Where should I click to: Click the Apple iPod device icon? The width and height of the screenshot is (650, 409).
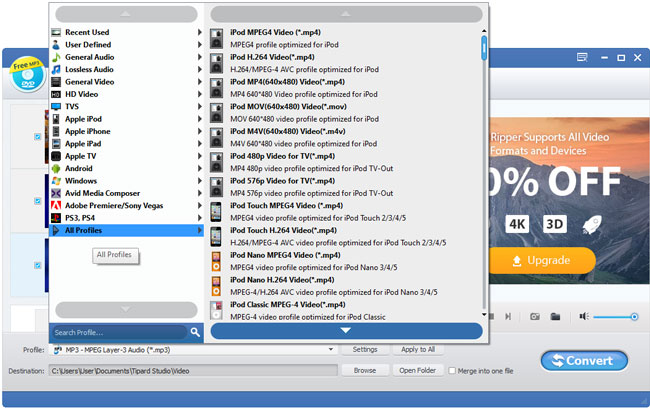point(56,119)
